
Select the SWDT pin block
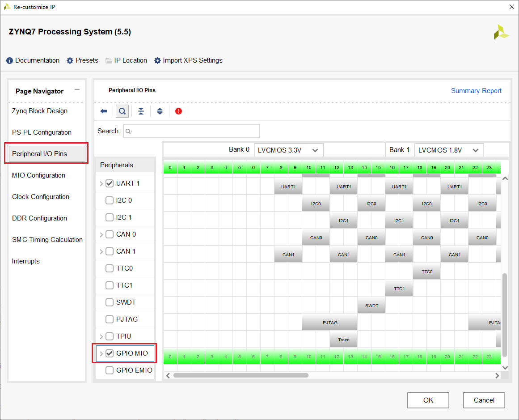(371, 306)
